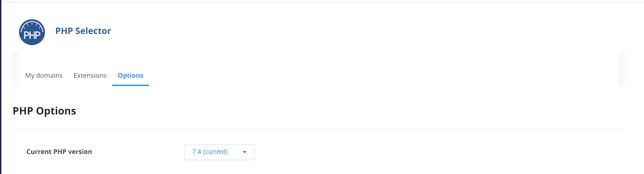The height and width of the screenshot is (174, 644).
Task: Click the blue underline beneath the Options tab
Action: click(130, 86)
